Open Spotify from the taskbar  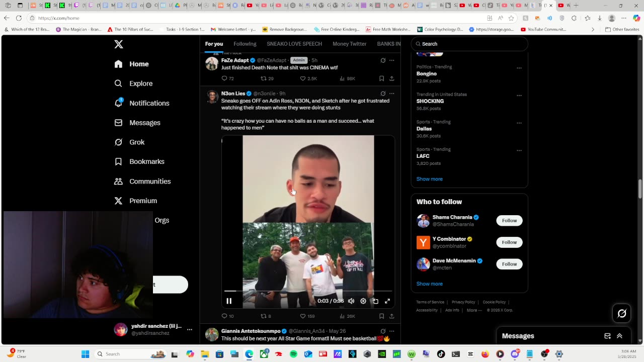pyautogui.click(x=293, y=354)
